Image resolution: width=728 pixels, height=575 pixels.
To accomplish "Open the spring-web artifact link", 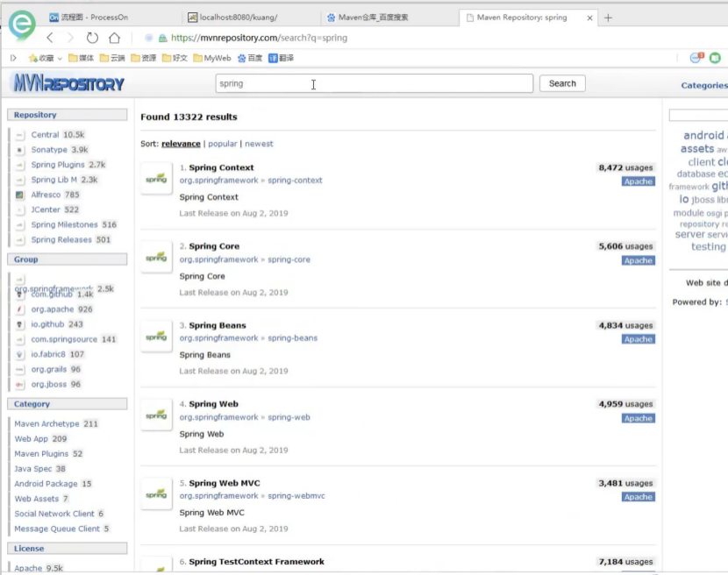I will (289, 417).
